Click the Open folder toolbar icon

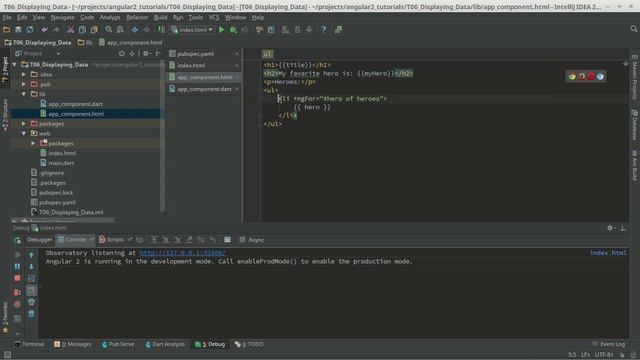tap(7, 30)
